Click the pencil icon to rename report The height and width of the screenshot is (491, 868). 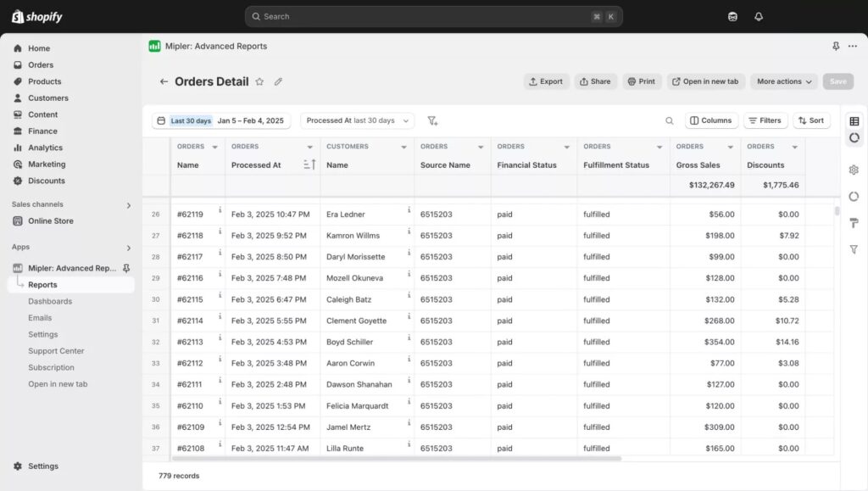coord(278,82)
